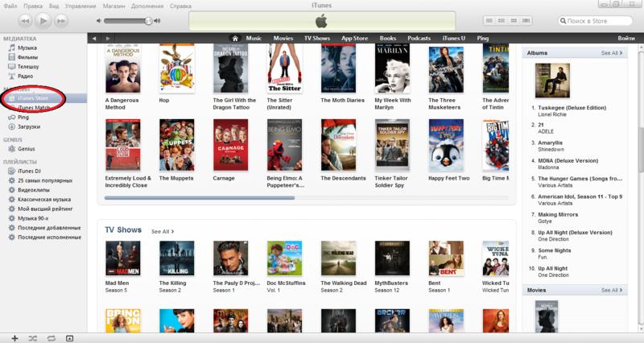The image size is (644, 343).
Task: Toggle artwork viewer icon in bottom bar
Action: (x=69, y=338)
